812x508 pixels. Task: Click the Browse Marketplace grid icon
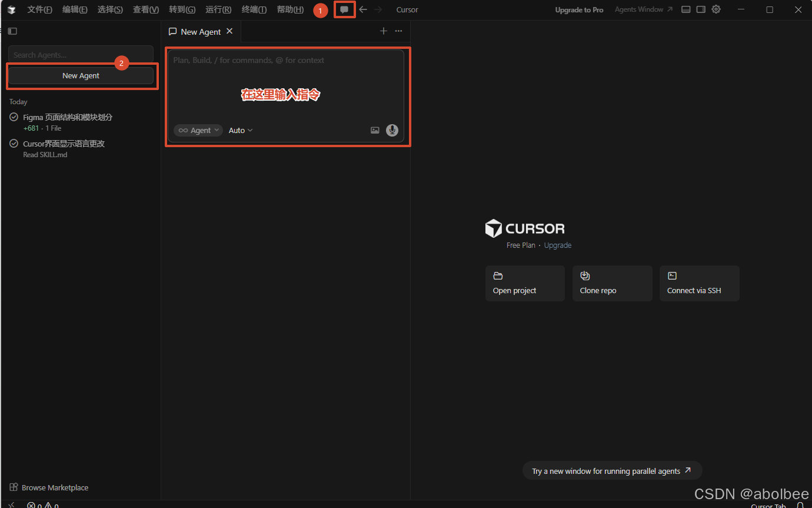tap(14, 487)
